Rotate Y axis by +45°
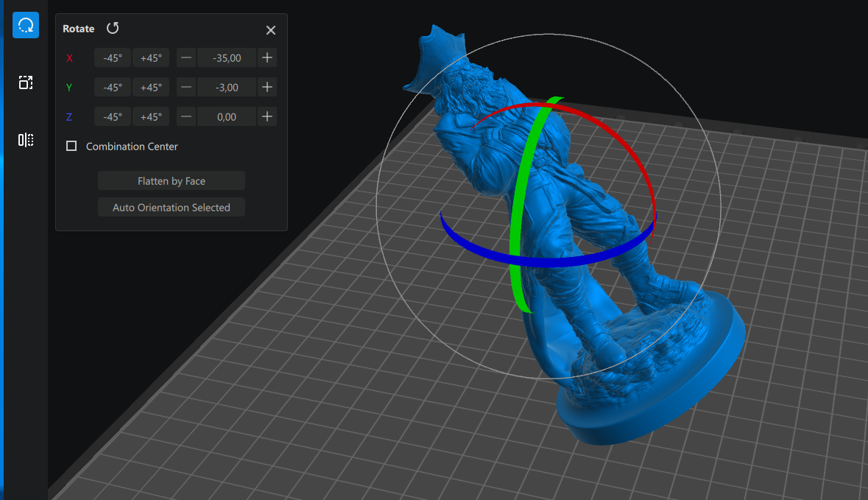The height and width of the screenshot is (500, 868). click(x=151, y=87)
